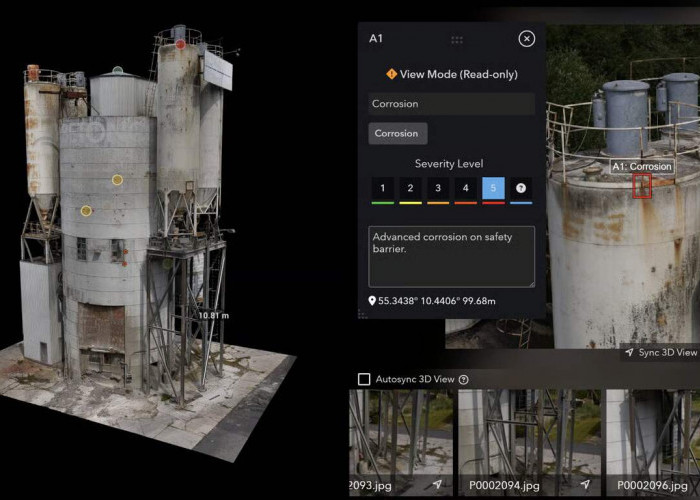Viewport: 700px width, 500px height.
Task: Click the A1 panel title
Action: [376, 39]
